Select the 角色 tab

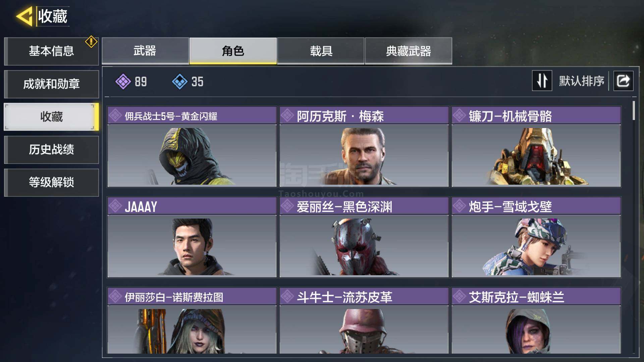point(233,51)
